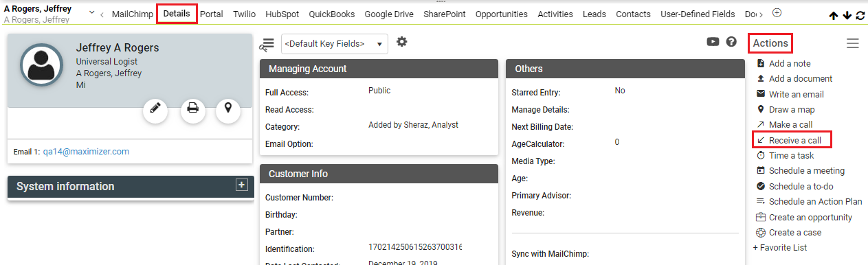Click the print icon on profile card
Viewport: 868px width, 265px height.
tap(193, 108)
